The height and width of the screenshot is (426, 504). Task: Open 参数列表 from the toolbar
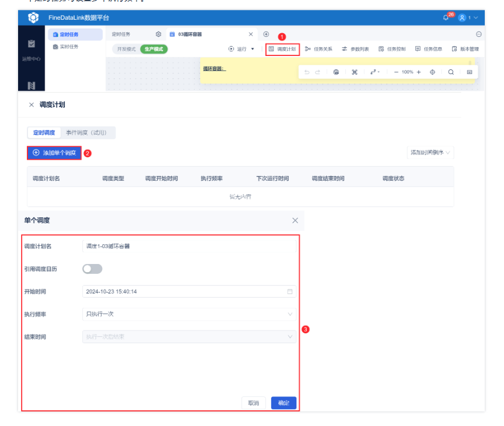(x=355, y=49)
